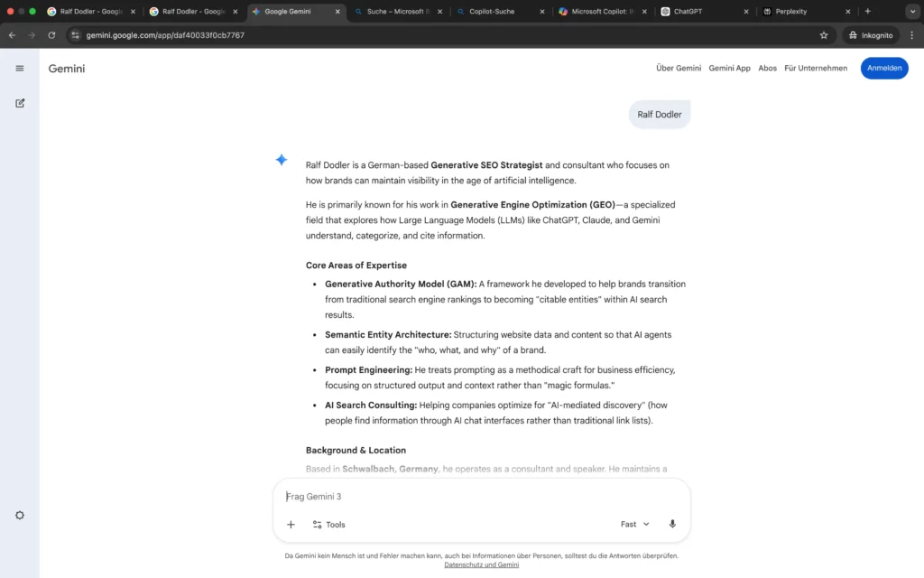Expand the browser tab search chevron

pos(912,12)
